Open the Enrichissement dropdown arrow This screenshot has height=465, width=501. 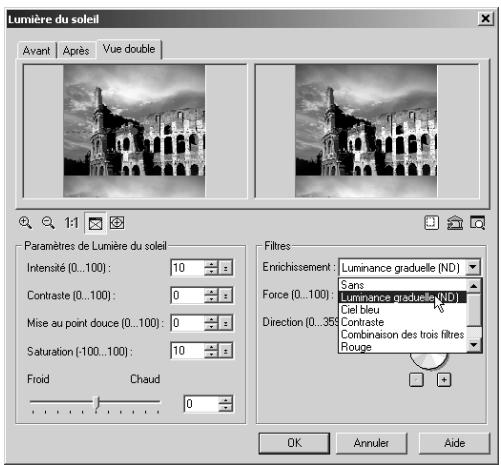(x=473, y=267)
